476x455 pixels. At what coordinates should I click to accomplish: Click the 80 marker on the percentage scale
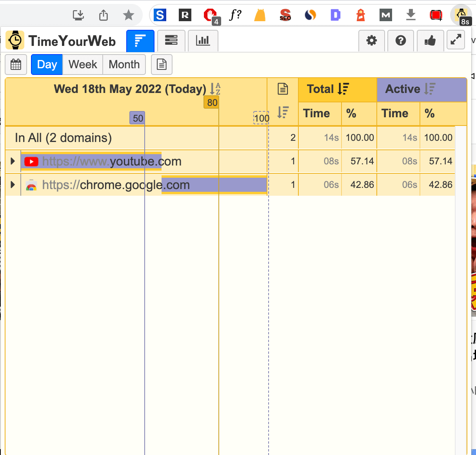tap(211, 102)
